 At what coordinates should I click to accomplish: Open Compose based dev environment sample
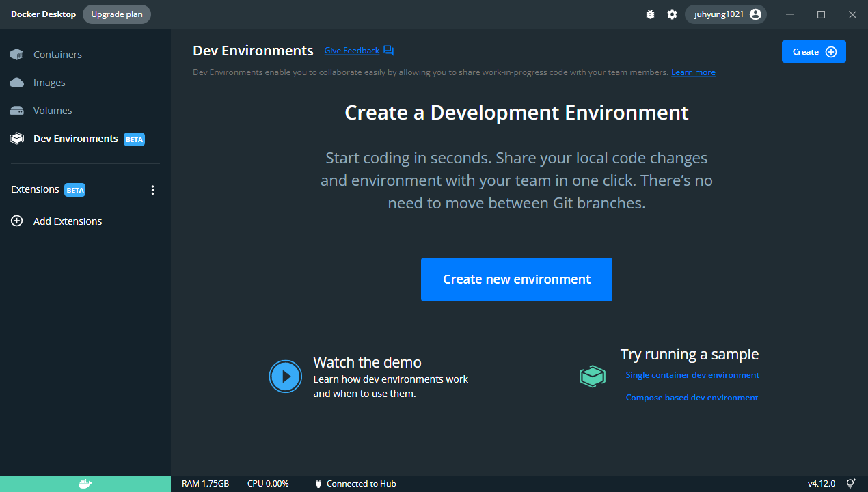[692, 398]
